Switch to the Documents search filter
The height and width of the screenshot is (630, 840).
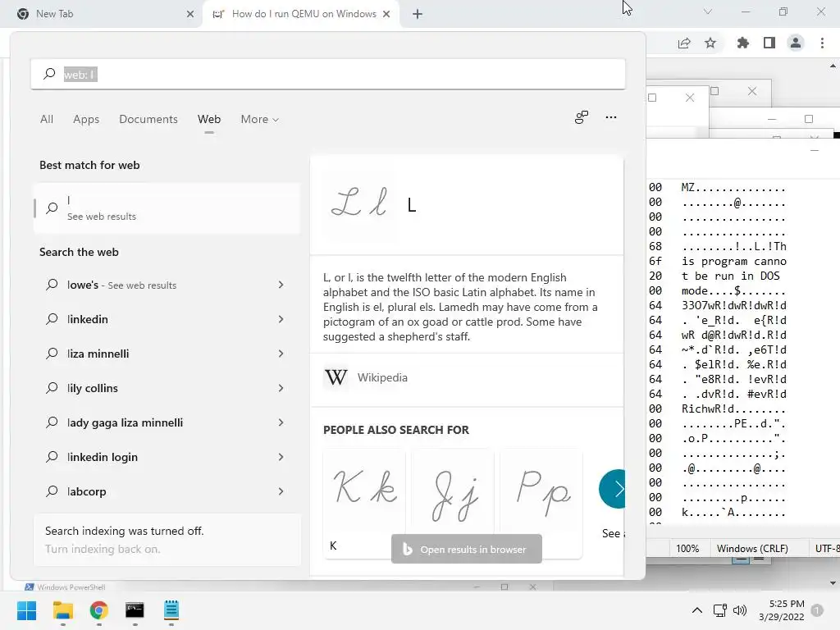click(x=148, y=119)
